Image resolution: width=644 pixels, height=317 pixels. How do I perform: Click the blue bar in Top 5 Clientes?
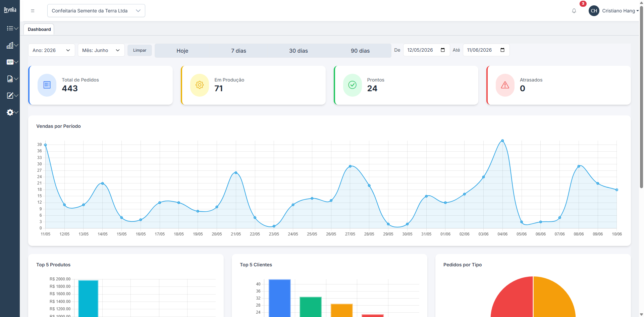pyautogui.click(x=279, y=298)
